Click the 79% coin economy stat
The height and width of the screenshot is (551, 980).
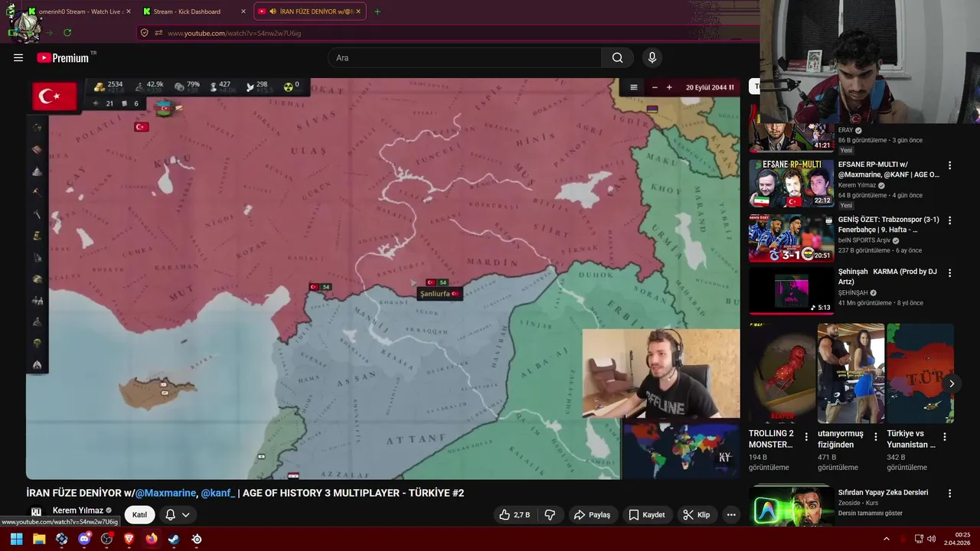coord(187,86)
